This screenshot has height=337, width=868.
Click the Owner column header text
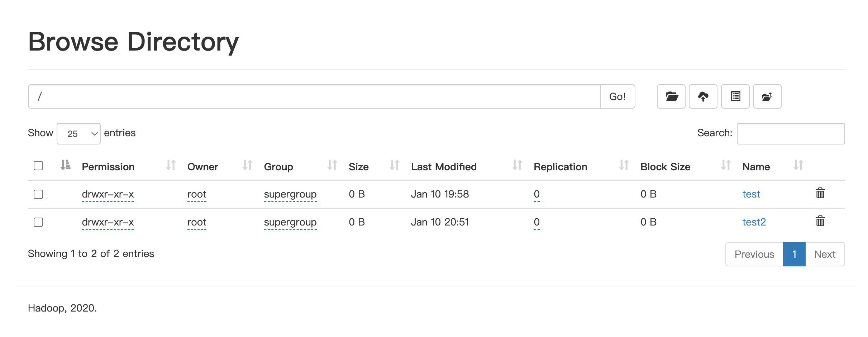point(203,167)
